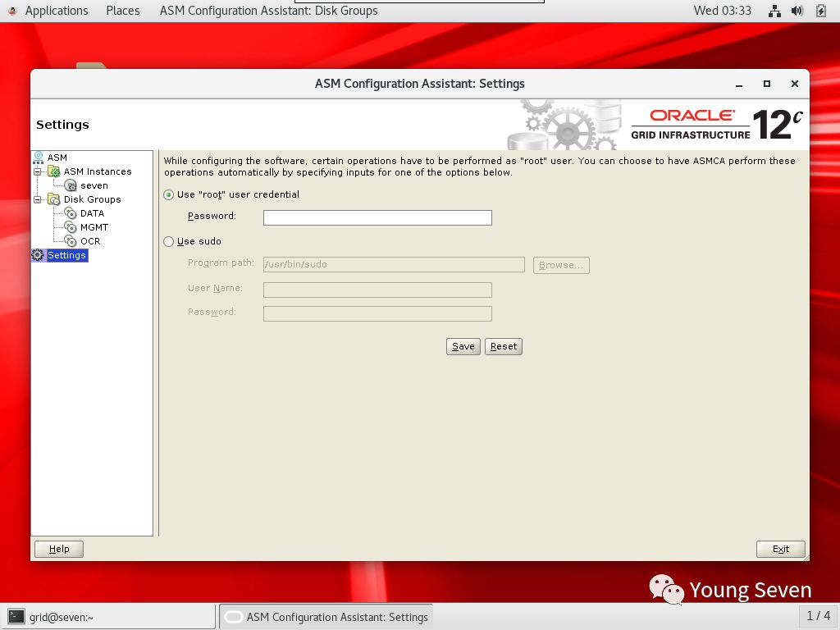Image resolution: width=840 pixels, height=630 pixels.
Task: Click the network icon in top panel
Action: pyautogui.click(x=774, y=11)
